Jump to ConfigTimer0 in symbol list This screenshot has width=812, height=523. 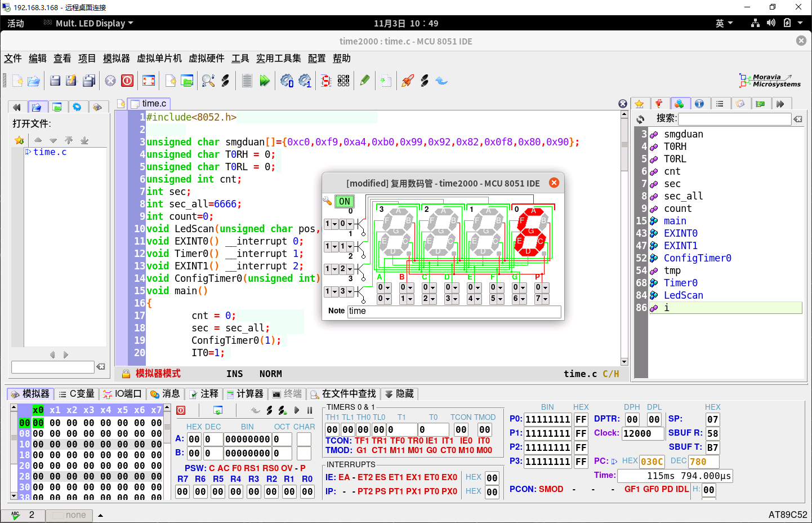pos(697,258)
